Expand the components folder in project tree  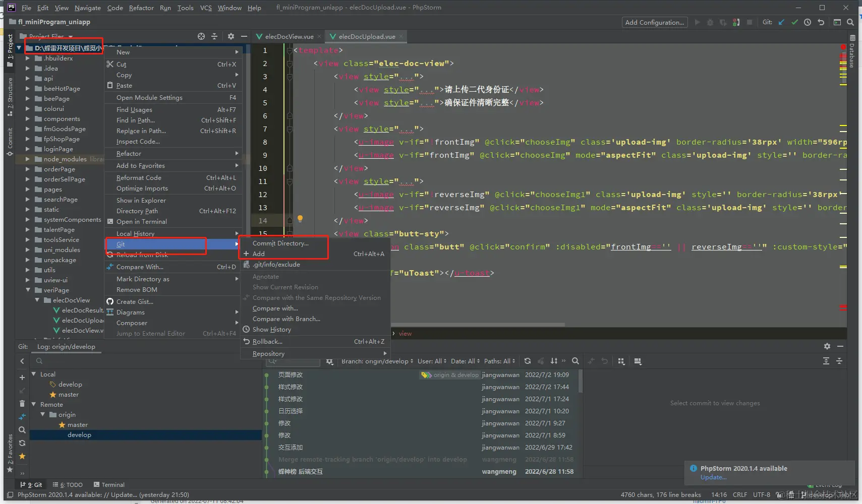[x=28, y=119]
